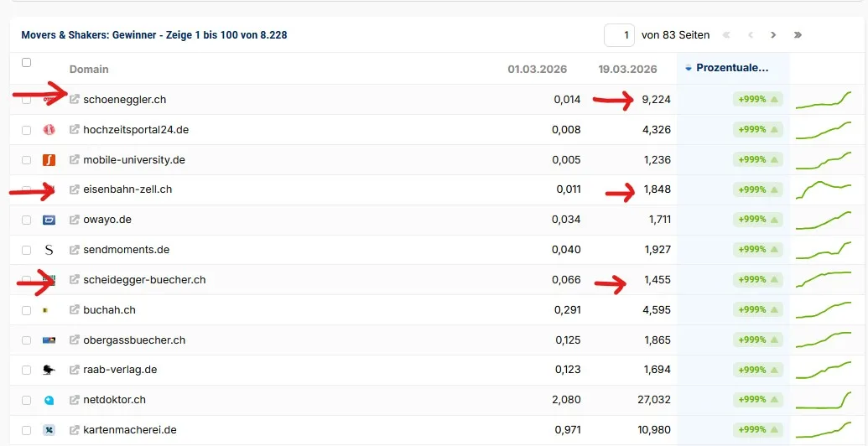Sort by 01.03.2026 column header
Screen dimensions: 868x446
click(537, 70)
